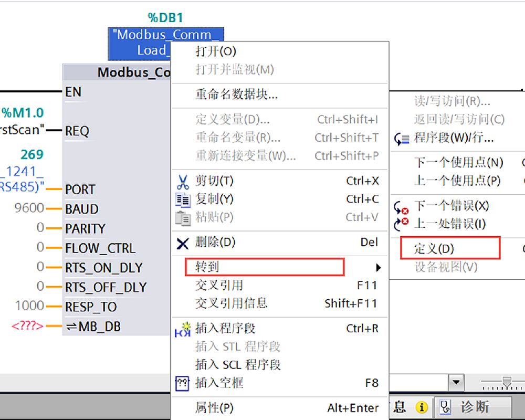Viewport: 525px width, 420px height.
Task: Choose 打开(O) from the context menu
Action: pos(216,51)
